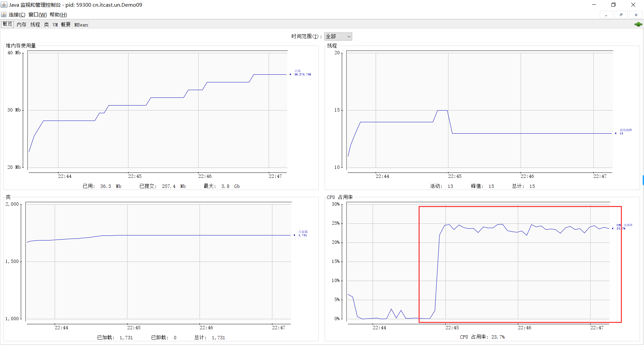Click the frame icon beside 连接 menu
Image resolution: width=644 pixels, height=345 pixels.
4,15
